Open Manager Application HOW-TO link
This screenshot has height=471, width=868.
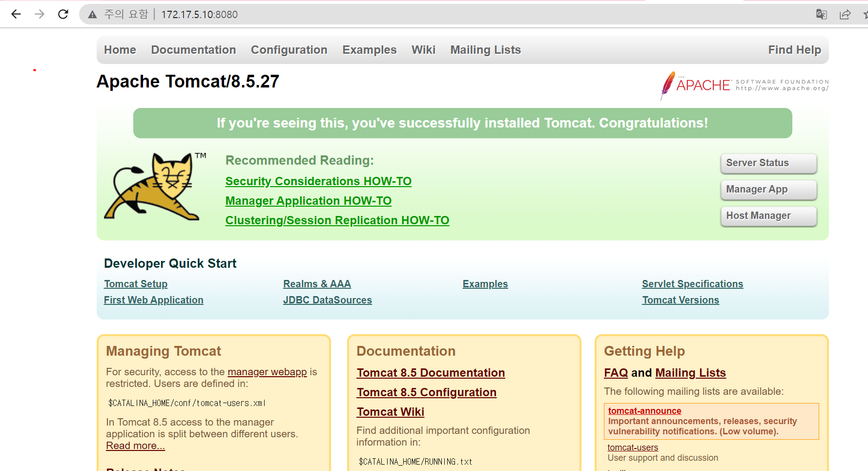pos(309,201)
